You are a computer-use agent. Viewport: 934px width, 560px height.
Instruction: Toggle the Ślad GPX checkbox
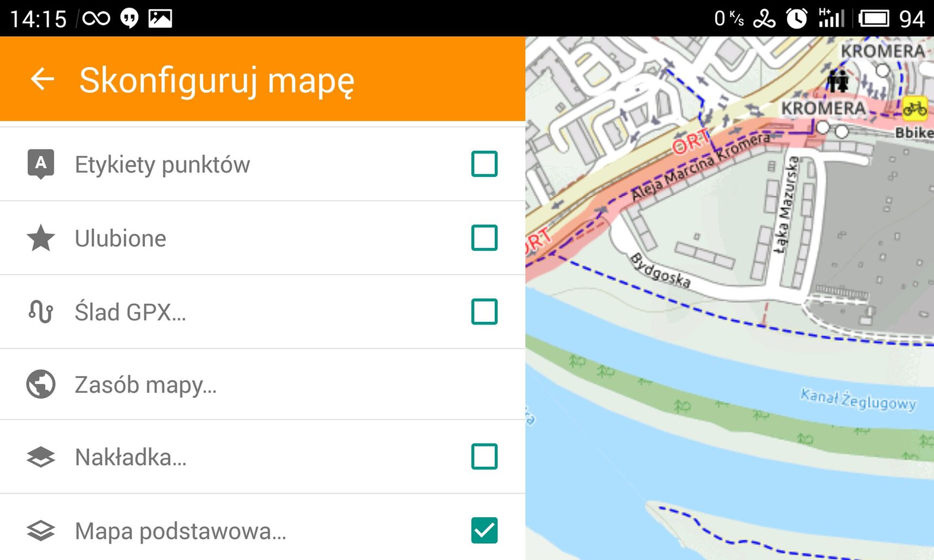[484, 311]
